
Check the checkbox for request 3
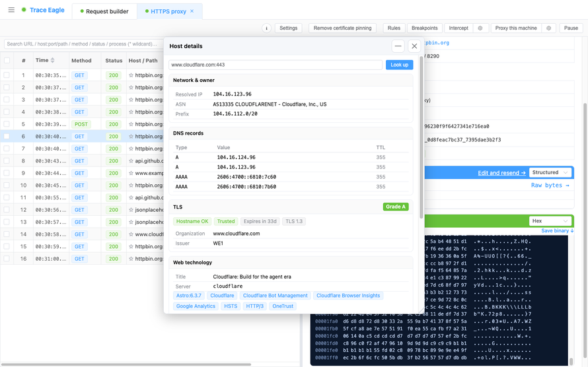click(x=7, y=100)
